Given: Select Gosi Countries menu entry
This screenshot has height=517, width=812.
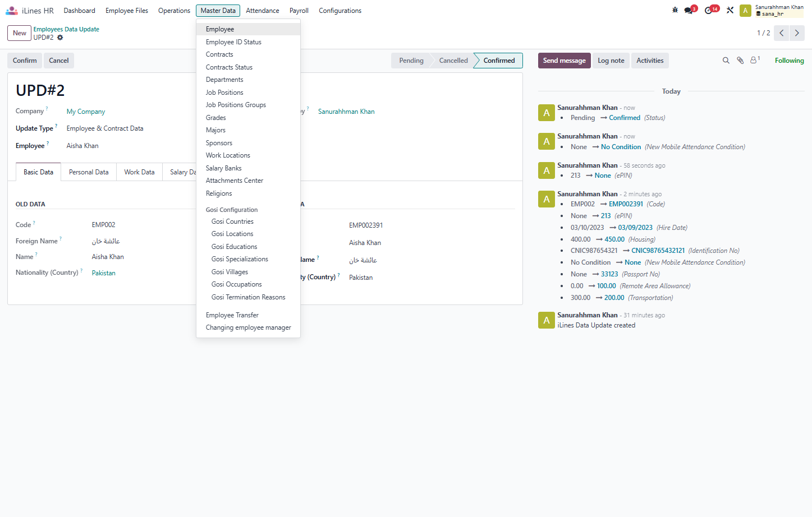Looking at the screenshot, I should [248, 221].
